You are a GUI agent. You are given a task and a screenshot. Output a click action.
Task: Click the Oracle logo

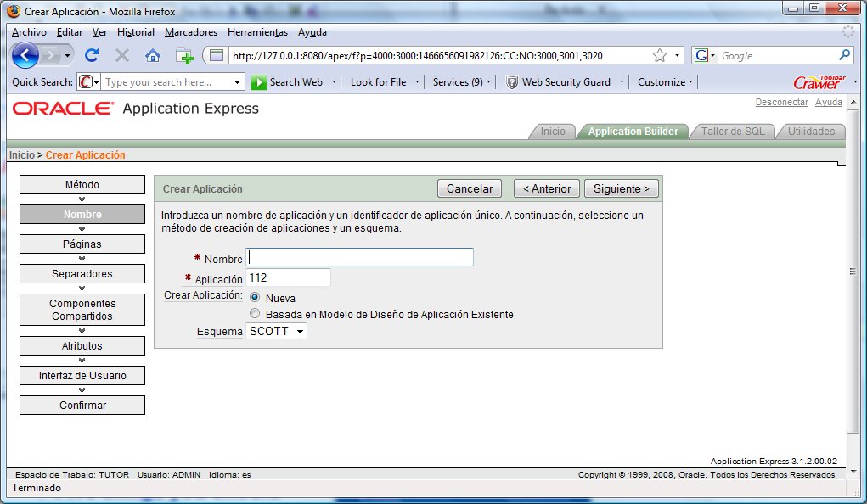[63, 109]
